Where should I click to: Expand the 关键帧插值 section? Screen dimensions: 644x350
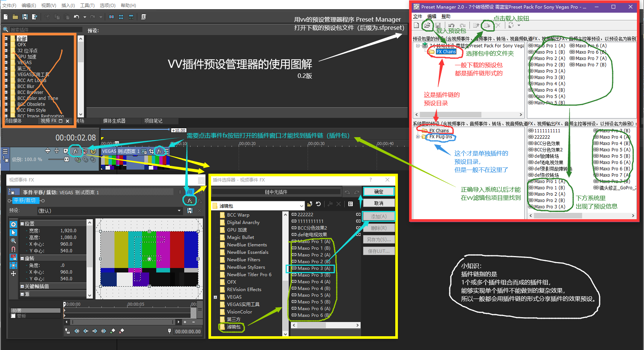pos(22,286)
